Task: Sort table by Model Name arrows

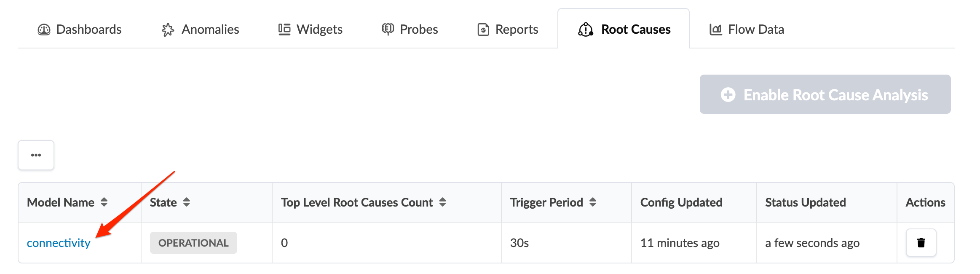Action: pos(104,202)
